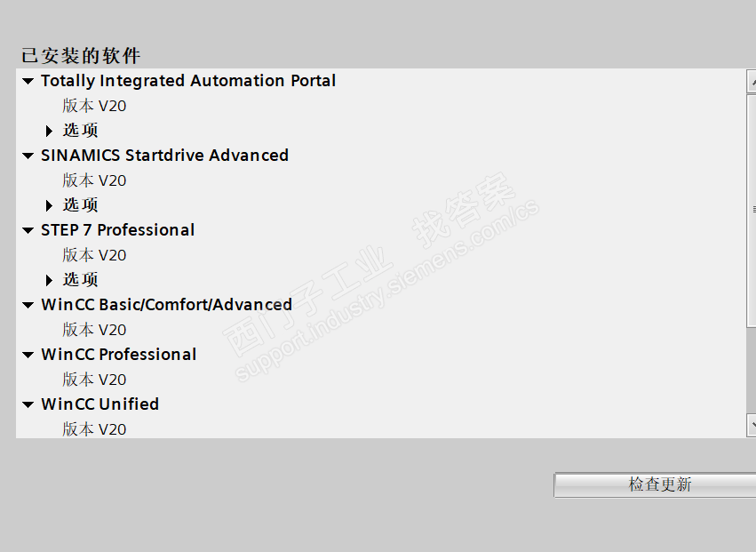Select 版本 V20 under Totally Integrated Automation Portal
Image resolution: width=756 pixels, height=552 pixels.
coord(94,106)
